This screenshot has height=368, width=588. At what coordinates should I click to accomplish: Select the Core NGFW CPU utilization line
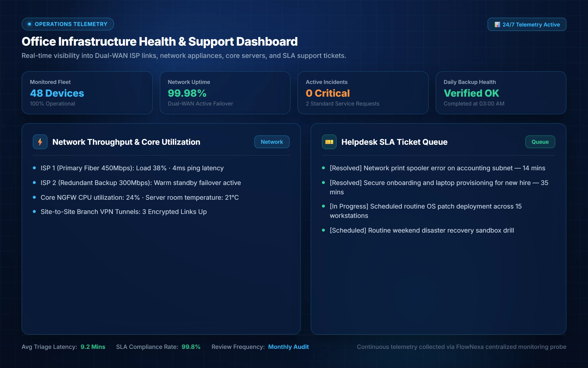140,197
